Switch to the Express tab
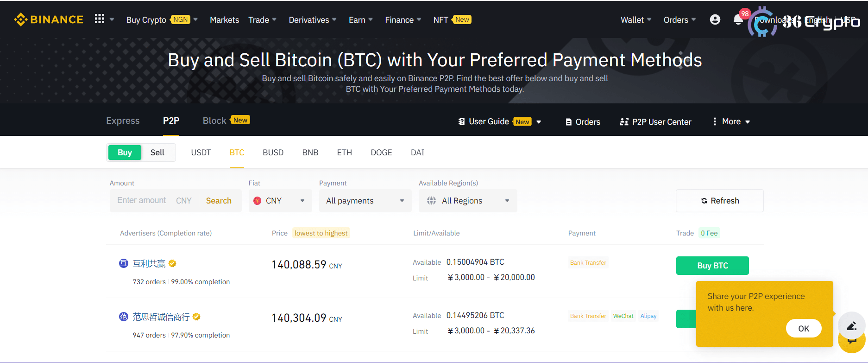The image size is (868, 363). coord(123,121)
